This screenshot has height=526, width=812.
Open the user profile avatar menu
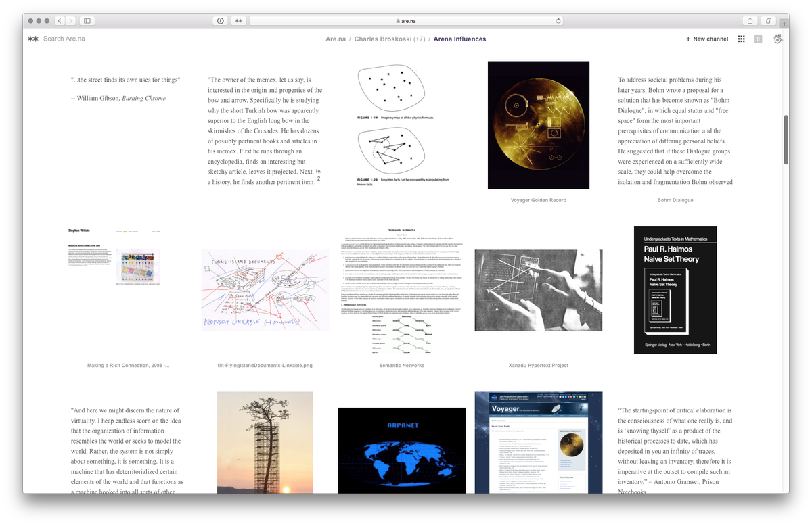[777, 39]
